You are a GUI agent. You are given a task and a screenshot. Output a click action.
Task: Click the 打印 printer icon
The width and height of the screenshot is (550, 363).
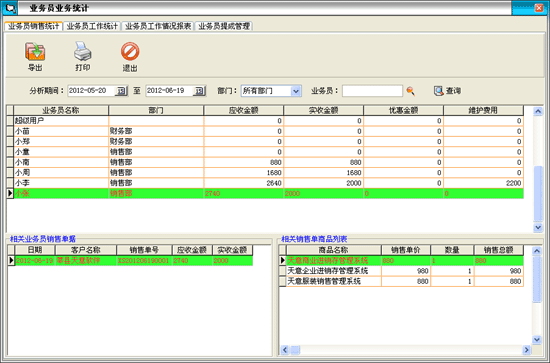tap(83, 52)
